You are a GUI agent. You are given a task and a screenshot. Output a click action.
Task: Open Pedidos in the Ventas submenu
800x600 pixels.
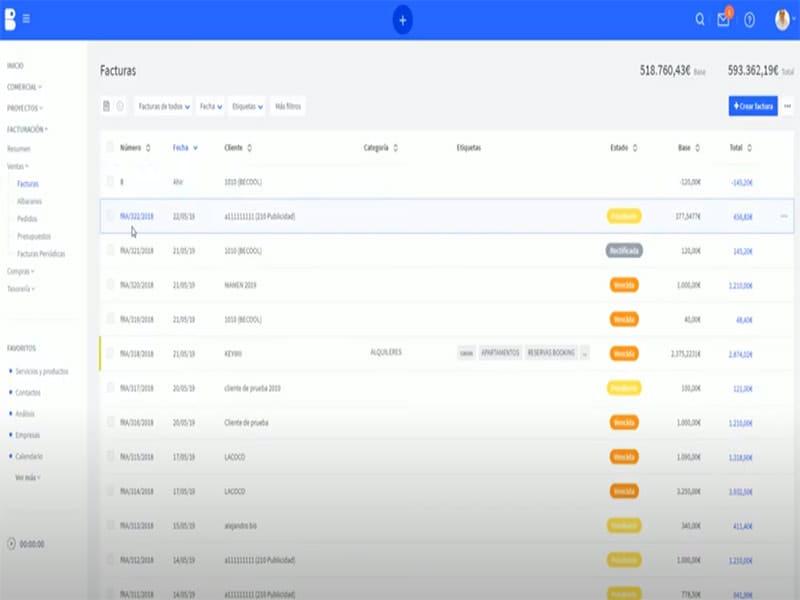(x=27, y=219)
